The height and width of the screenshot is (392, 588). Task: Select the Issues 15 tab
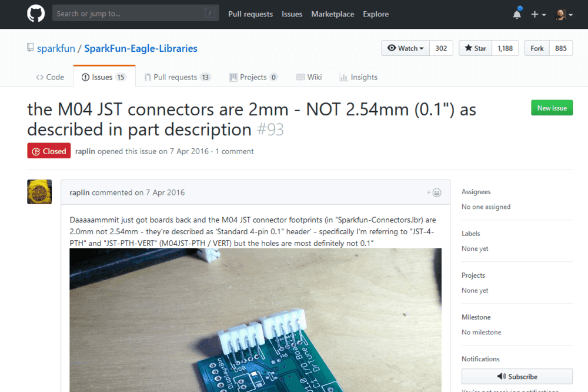click(x=104, y=77)
